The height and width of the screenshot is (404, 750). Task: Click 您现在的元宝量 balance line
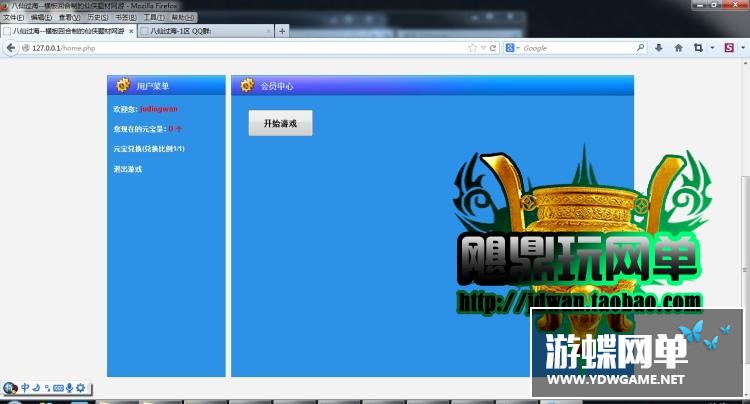(x=147, y=129)
